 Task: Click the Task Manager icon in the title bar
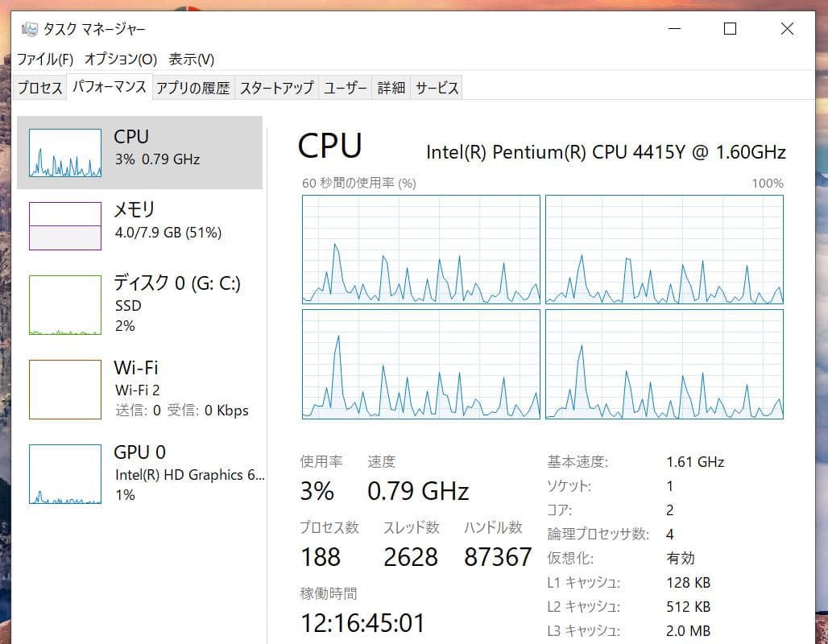29,28
